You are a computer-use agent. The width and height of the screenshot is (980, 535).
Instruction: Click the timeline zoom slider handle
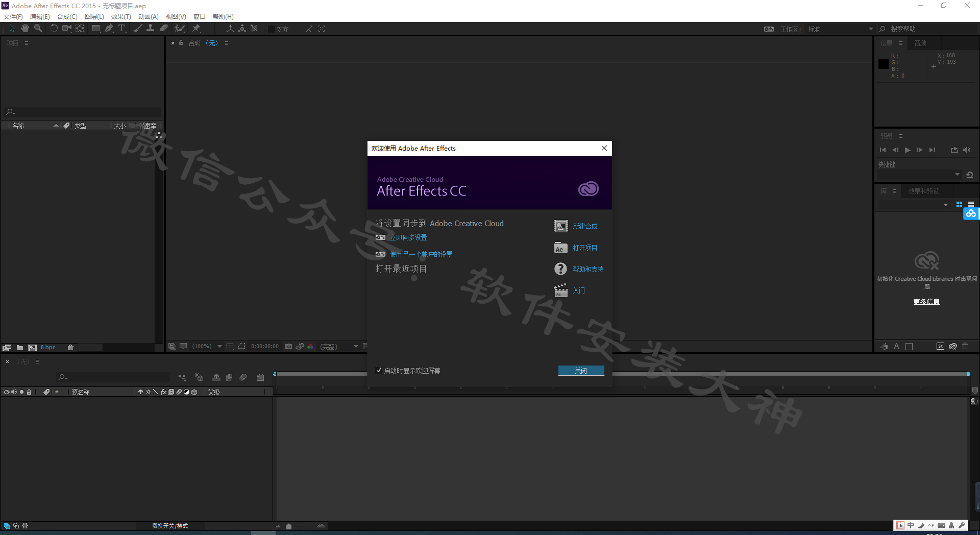[x=289, y=526]
